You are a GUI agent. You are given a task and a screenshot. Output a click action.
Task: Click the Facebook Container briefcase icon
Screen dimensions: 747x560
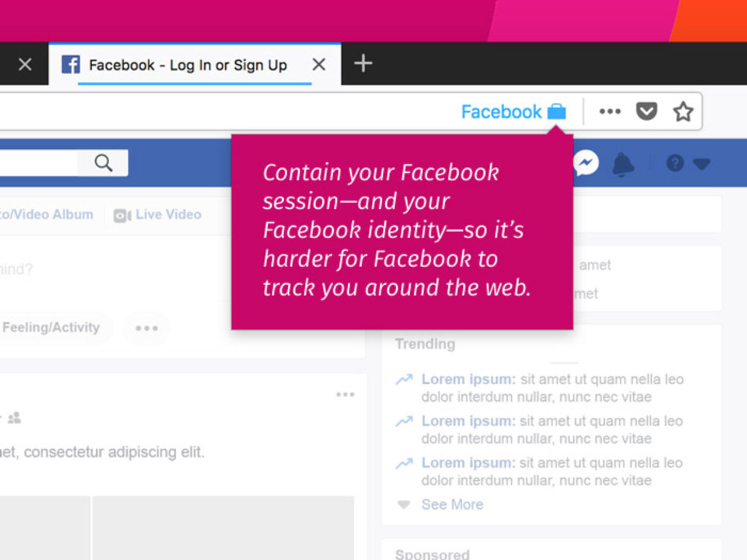pyautogui.click(x=557, y=111)
